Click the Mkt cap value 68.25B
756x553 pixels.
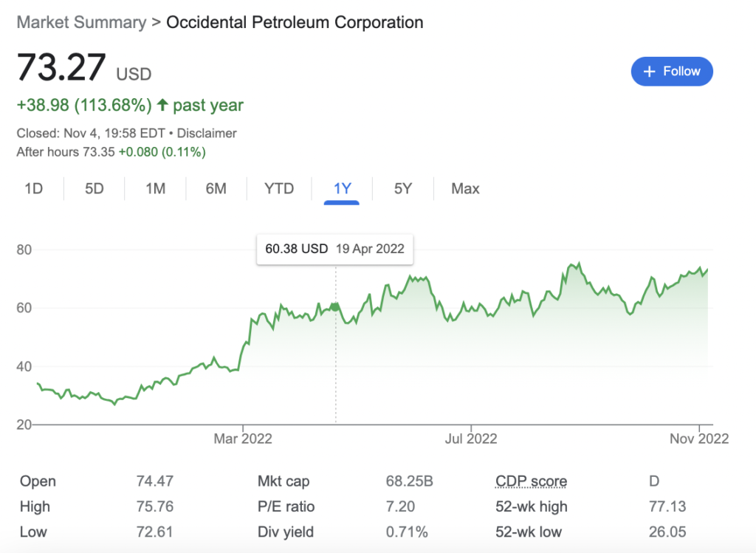(x=409, y=481)
